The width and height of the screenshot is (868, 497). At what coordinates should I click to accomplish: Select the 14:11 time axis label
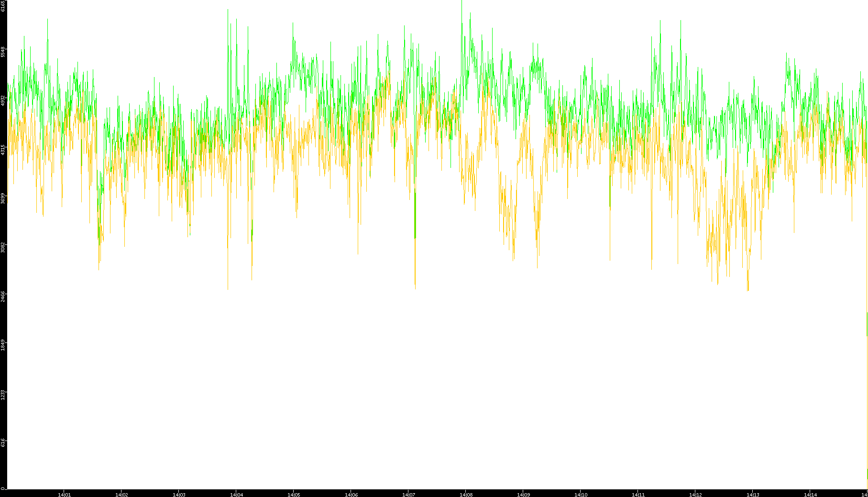pyautogui.click(x=638, y=495)
